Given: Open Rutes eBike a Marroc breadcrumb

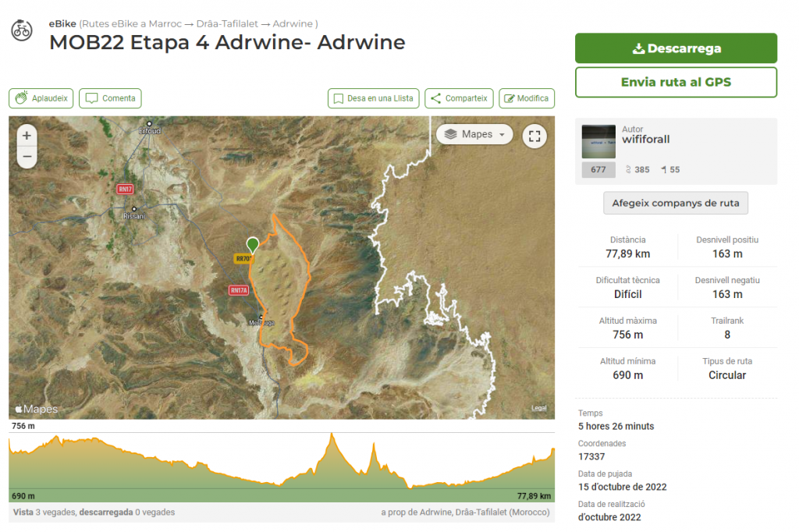Looking at the screenshot, I should (x=133, y=24).
